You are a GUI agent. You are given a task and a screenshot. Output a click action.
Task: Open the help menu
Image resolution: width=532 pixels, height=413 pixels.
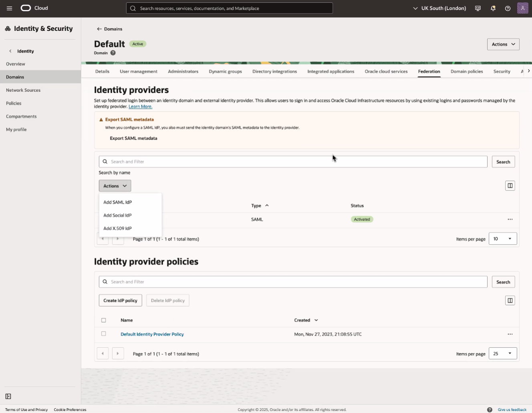point(508,8)
